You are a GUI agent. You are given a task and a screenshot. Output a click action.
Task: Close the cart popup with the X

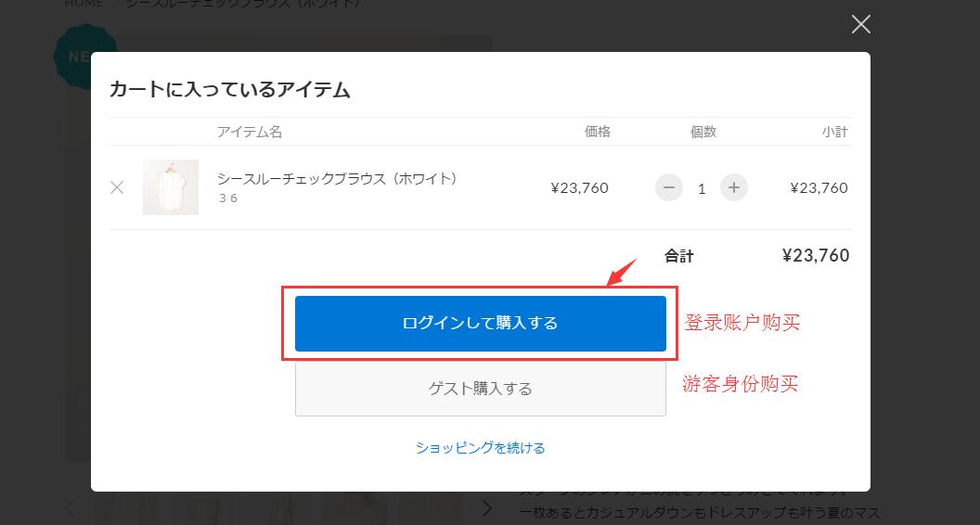pos(860,25)
